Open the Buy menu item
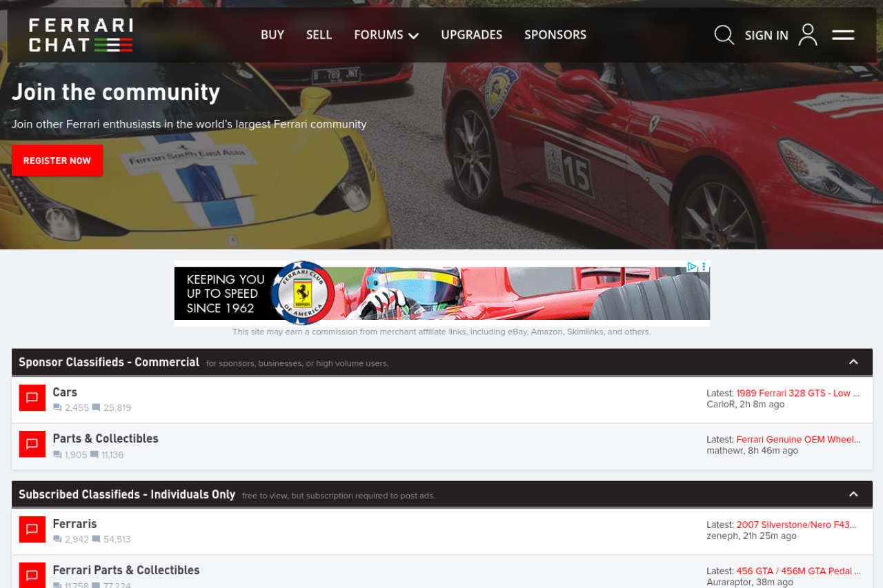Viewport: 883px width, 588px height. click(272, 35)
